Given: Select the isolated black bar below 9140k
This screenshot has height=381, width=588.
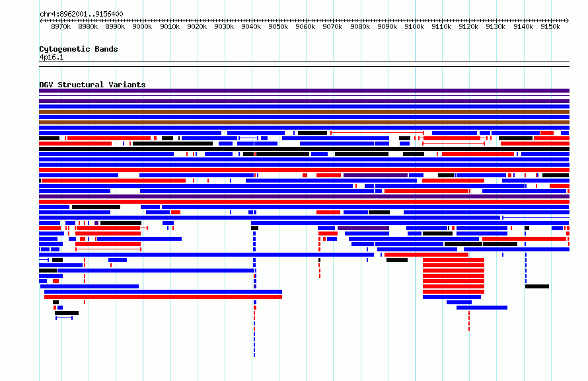Looking at the screenshot, I should pos(537,286).
